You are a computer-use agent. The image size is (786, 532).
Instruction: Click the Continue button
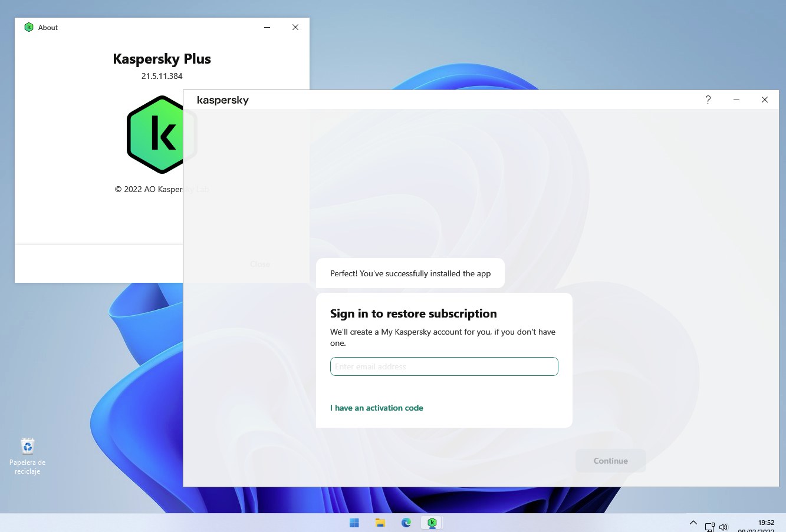click(x=611, y=461)
